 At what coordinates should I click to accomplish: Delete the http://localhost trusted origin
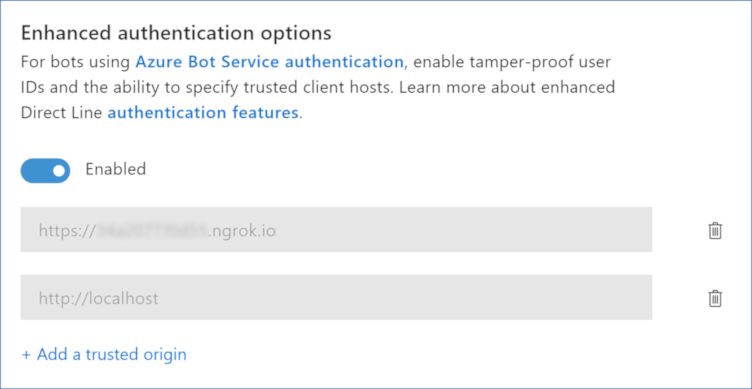pos(715,298)
